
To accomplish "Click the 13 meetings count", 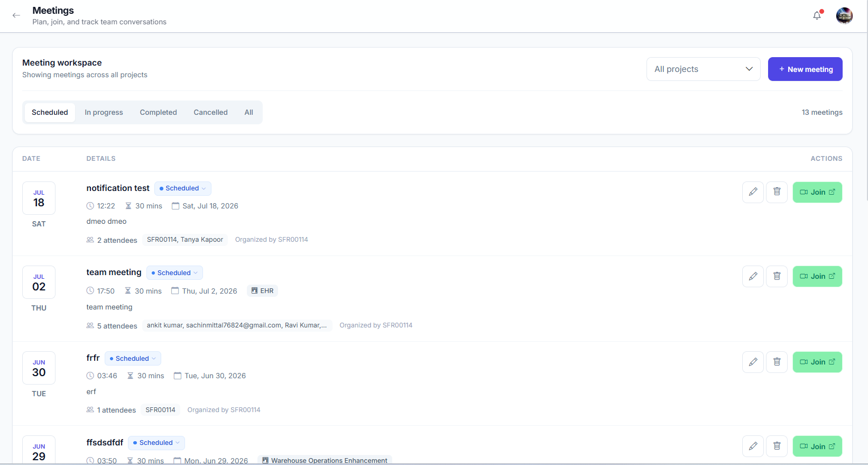I will pyautogui.click(x=822, y=112).
